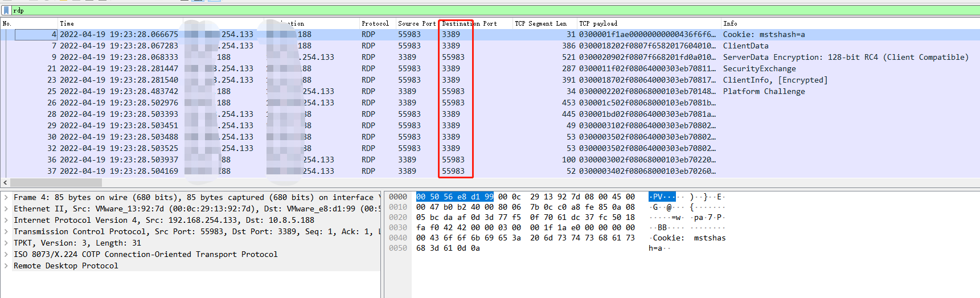The height and width of the screenshot is (298, 980).
Task: Click the packet list's left scroll arrow
Action: click(x=5, y=183)
